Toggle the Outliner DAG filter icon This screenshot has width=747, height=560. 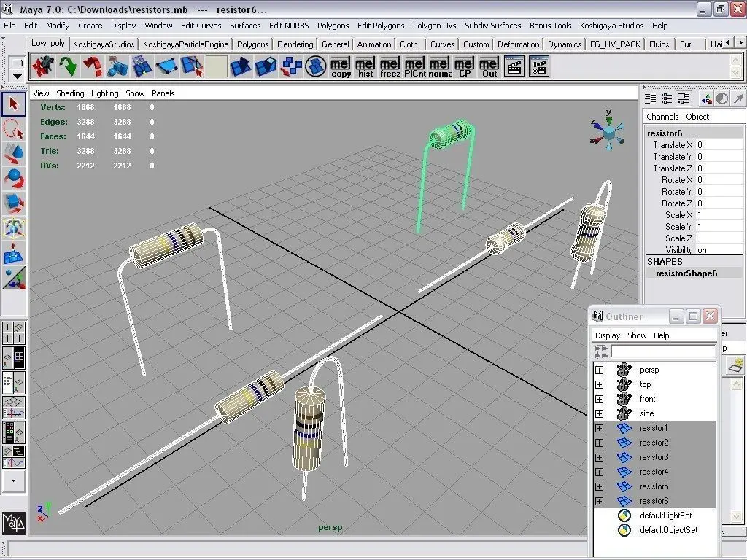(x=601, y=352)
